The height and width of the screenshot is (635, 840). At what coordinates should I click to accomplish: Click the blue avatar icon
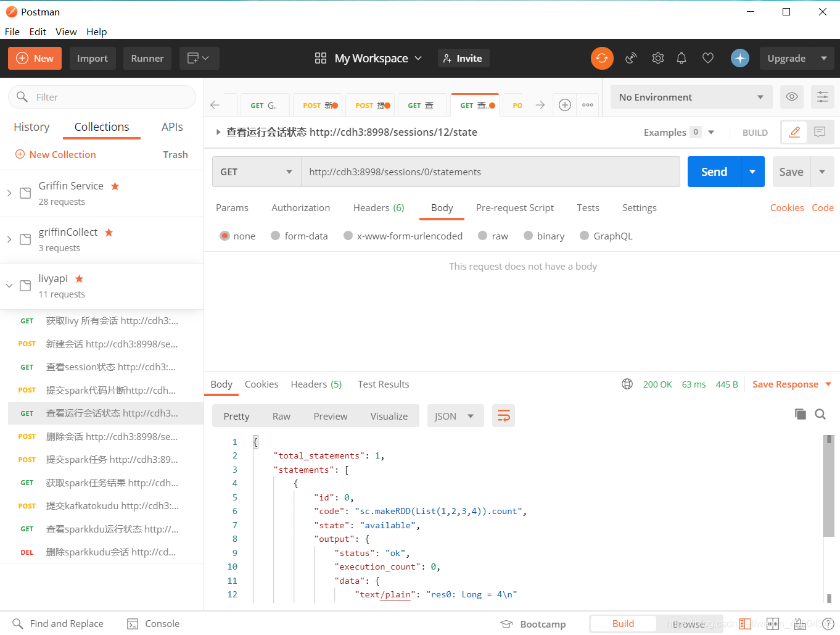coord(740,58)
